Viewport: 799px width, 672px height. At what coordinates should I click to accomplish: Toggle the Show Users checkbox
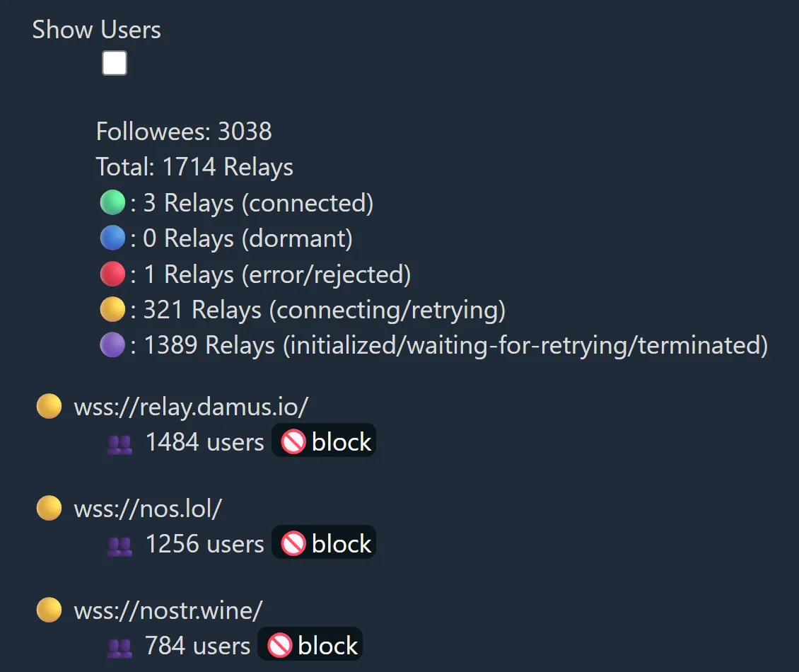[115, 64]
